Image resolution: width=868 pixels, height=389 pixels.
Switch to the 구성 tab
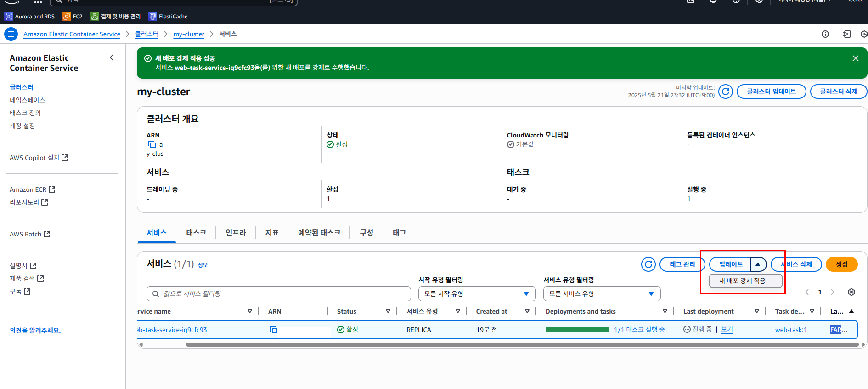(x=366, y=233)
